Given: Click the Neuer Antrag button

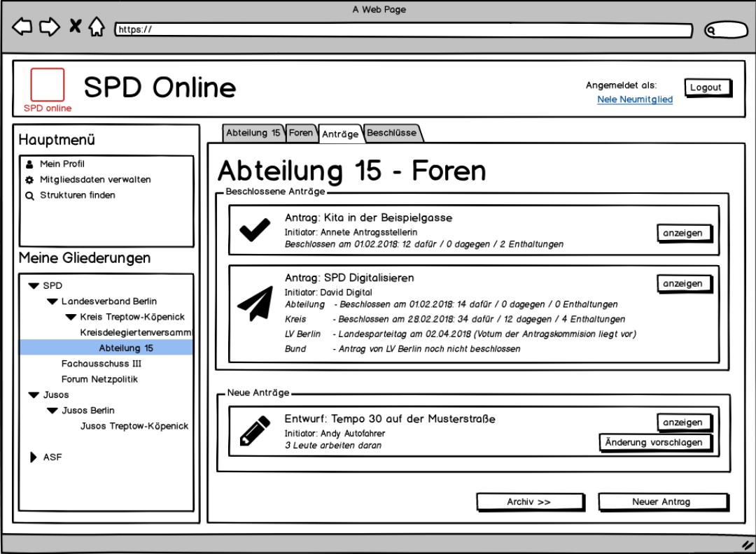Looking at the screenshot, I should [663, 502].
